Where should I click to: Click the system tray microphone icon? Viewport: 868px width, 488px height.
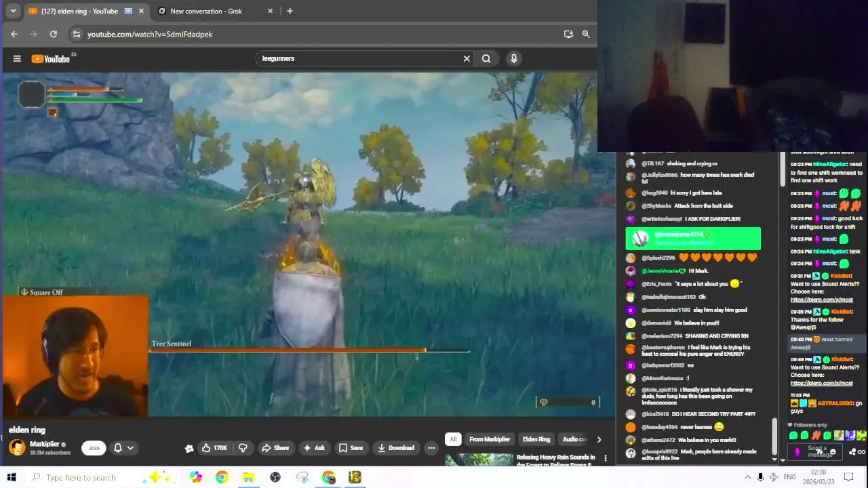pyautogui.click(x=760, y=477)
